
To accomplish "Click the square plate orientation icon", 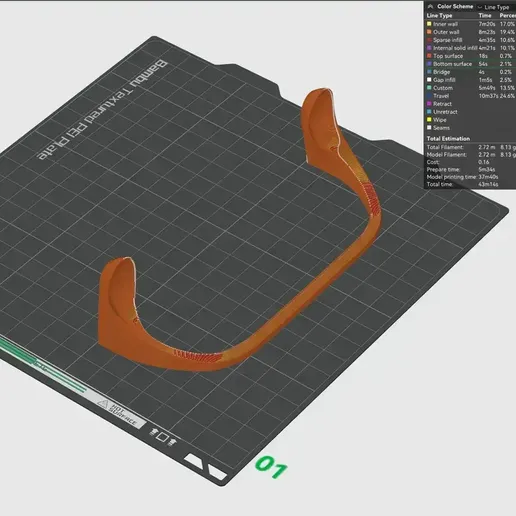I will (x=163, y=437).
